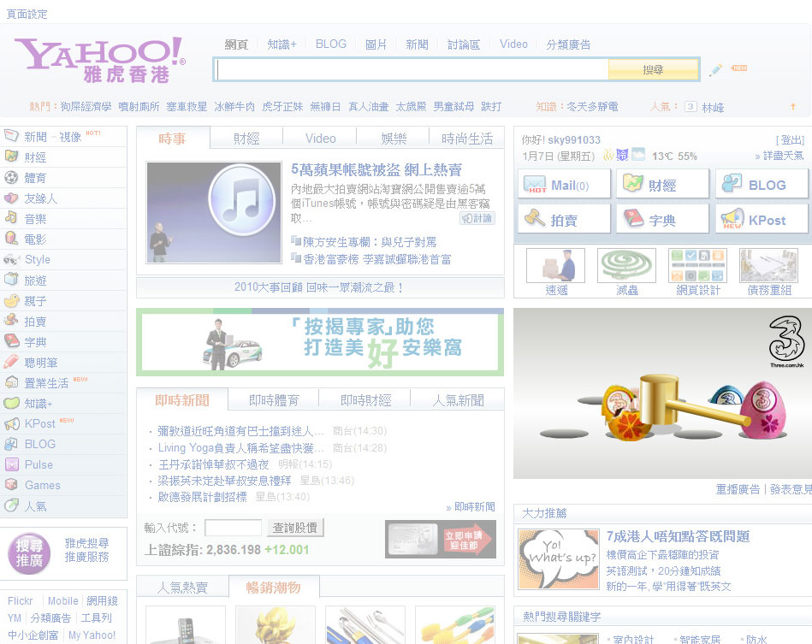Viewport: 812px width, 644px height.
Task: Choose the 分類廣告 search category
Action: pyautogui.click(x=568, y=44)
